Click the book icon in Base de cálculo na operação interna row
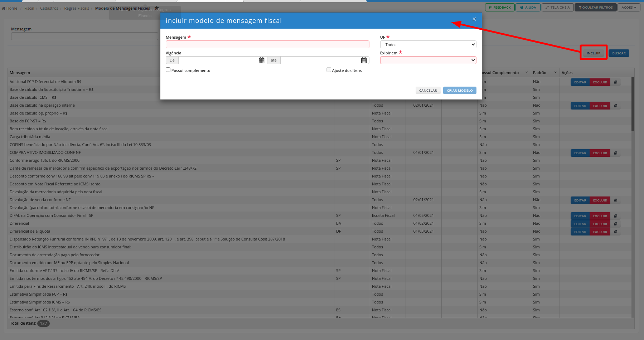The width and height of the screenshot is (644, 340). click(616, 106)
